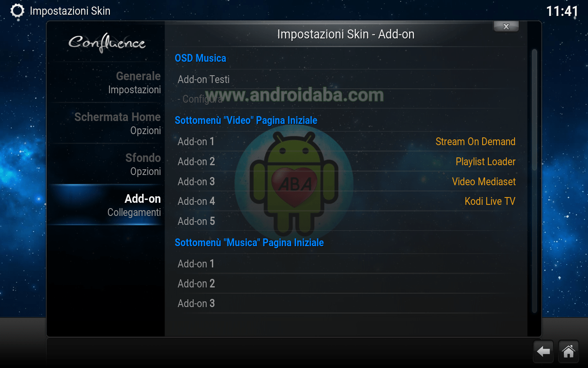Close the skin settings dialog

[506, 27]
